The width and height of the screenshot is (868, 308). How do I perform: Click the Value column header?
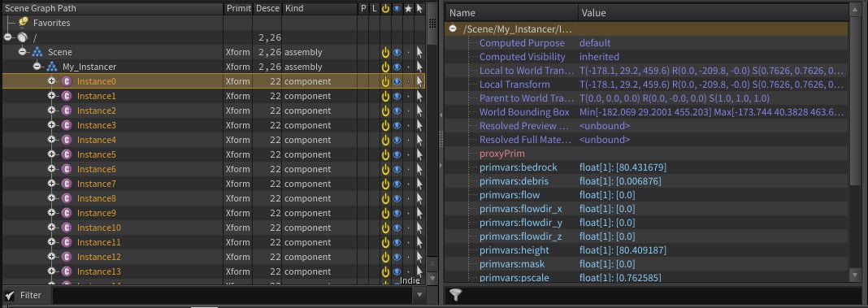(593, 13)
